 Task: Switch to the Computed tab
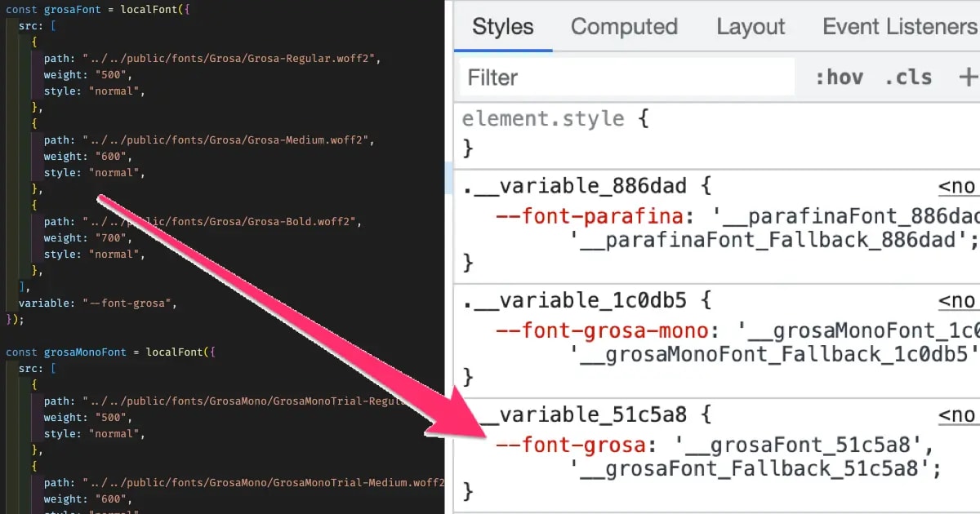point(624,26)
